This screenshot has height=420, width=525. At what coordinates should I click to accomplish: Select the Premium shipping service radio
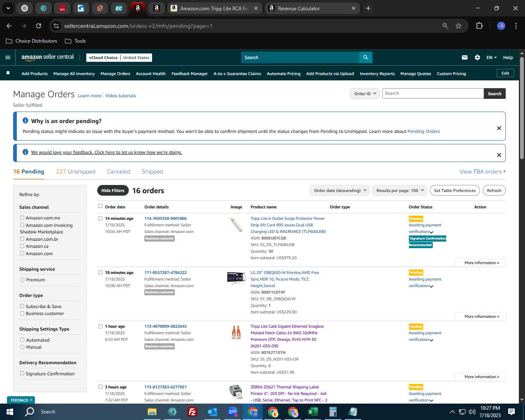pos(22,280)
